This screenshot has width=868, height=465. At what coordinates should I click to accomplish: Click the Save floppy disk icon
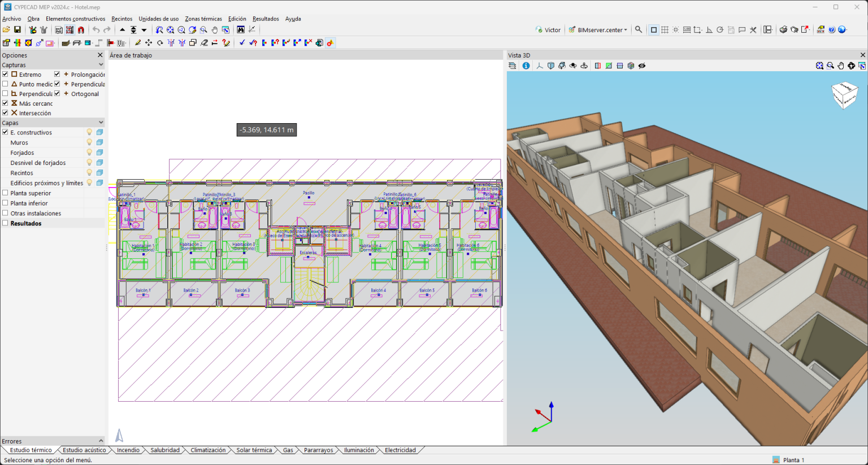pos(17,30)
